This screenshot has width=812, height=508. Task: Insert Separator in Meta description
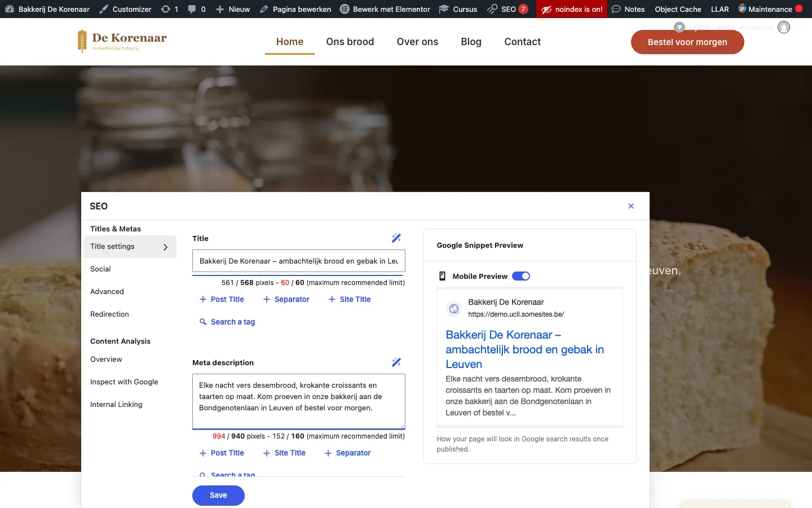tap(348, 453)
